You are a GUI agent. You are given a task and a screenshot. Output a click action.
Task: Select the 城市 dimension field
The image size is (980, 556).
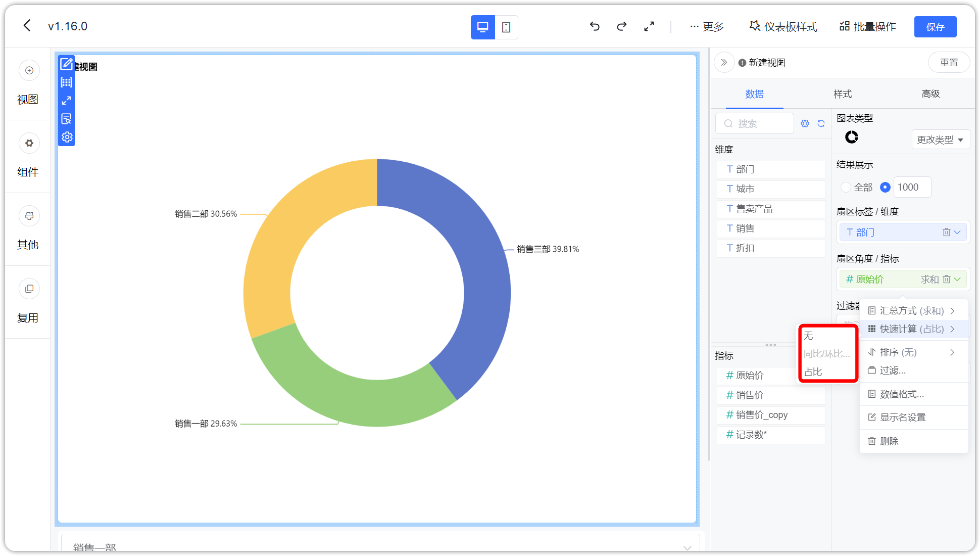[x=770, y=189]
